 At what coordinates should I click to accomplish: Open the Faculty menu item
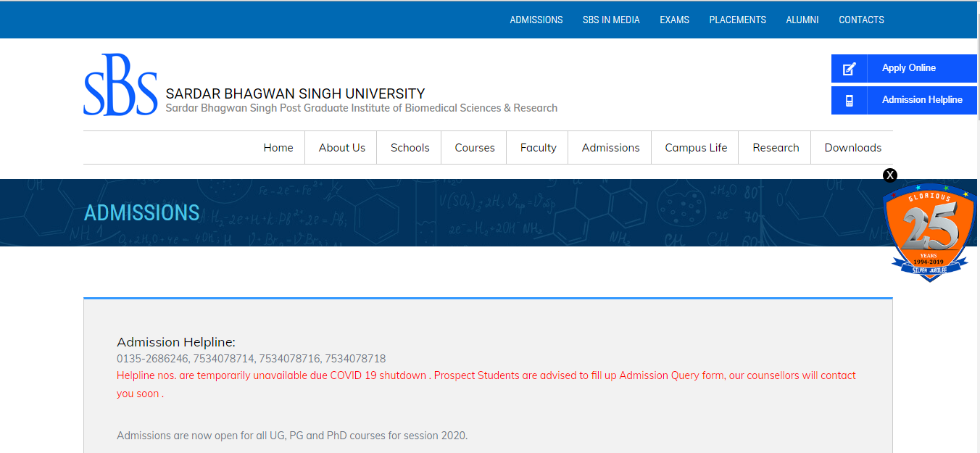tap(537, 147)
